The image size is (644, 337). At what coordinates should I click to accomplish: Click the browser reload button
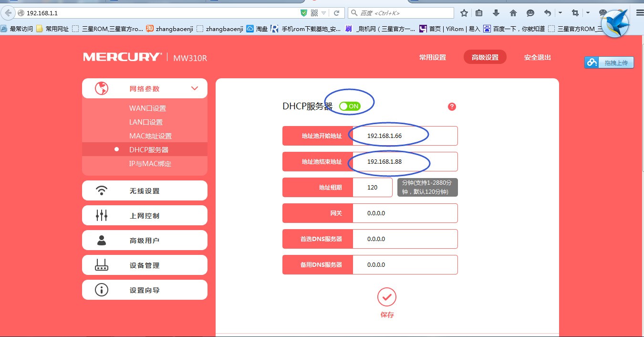point(336,13)
